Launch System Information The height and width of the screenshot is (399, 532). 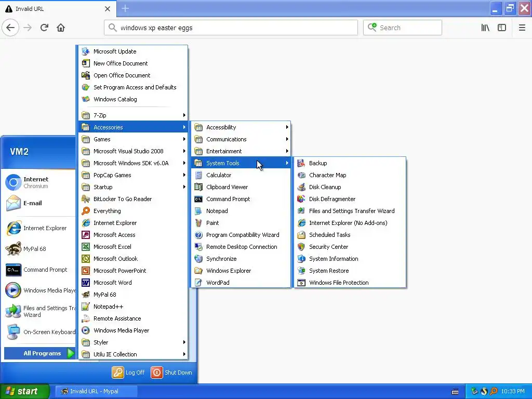[x=350, y=259]
